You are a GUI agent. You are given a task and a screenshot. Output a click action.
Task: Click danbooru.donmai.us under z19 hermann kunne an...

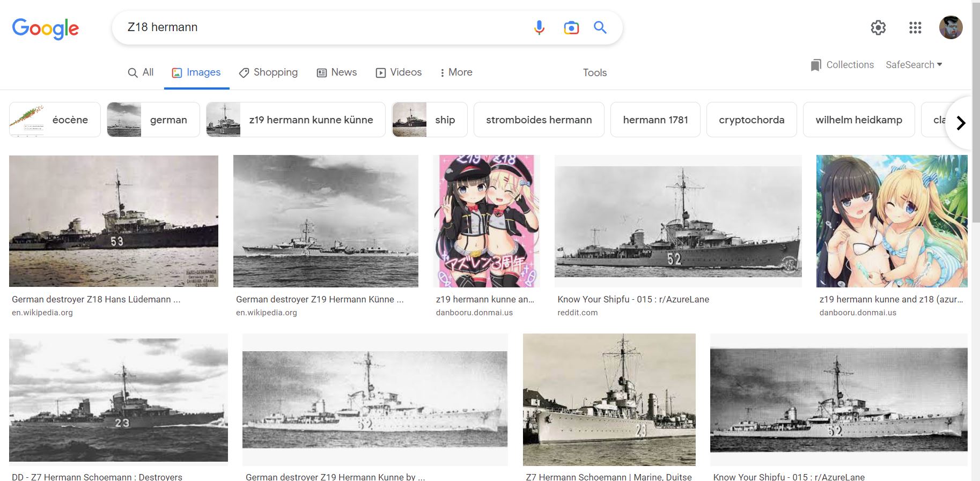click(x=474, y=313)
